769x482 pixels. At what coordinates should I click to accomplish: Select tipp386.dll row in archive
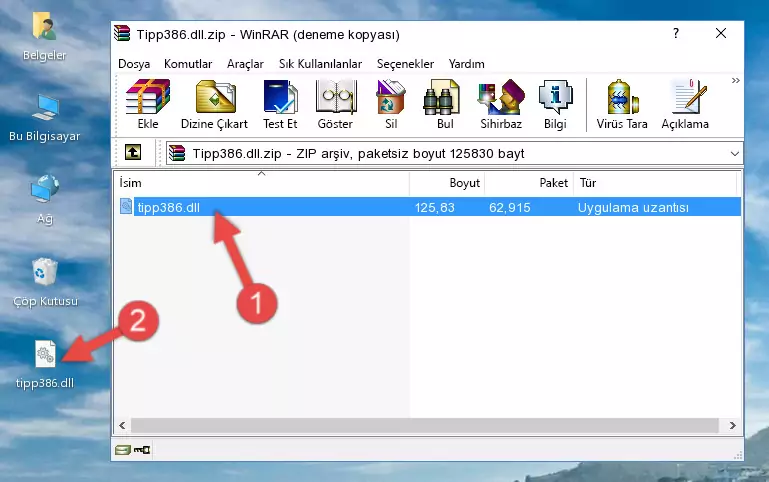pos(429,207)
